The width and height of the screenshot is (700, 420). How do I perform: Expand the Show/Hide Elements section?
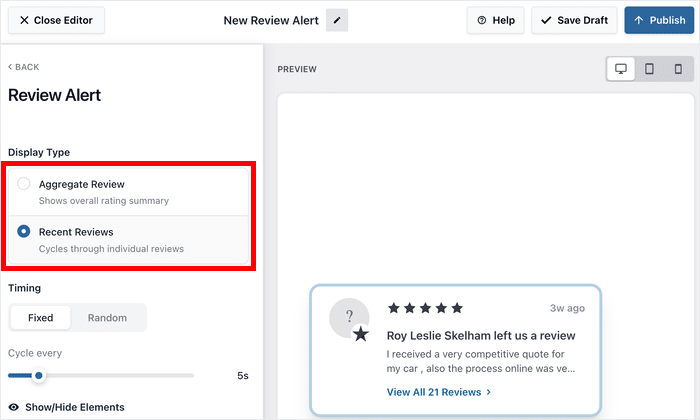[x=75, y=407]
